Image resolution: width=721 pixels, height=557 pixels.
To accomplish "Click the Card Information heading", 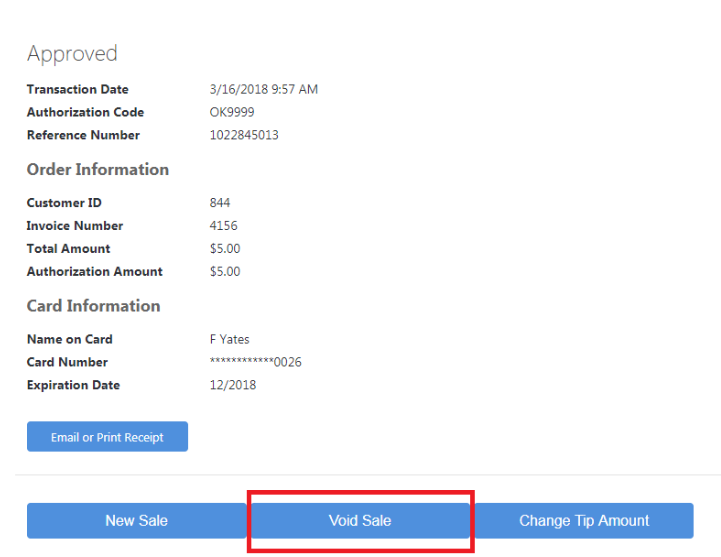I will click(x=93, y=306).
